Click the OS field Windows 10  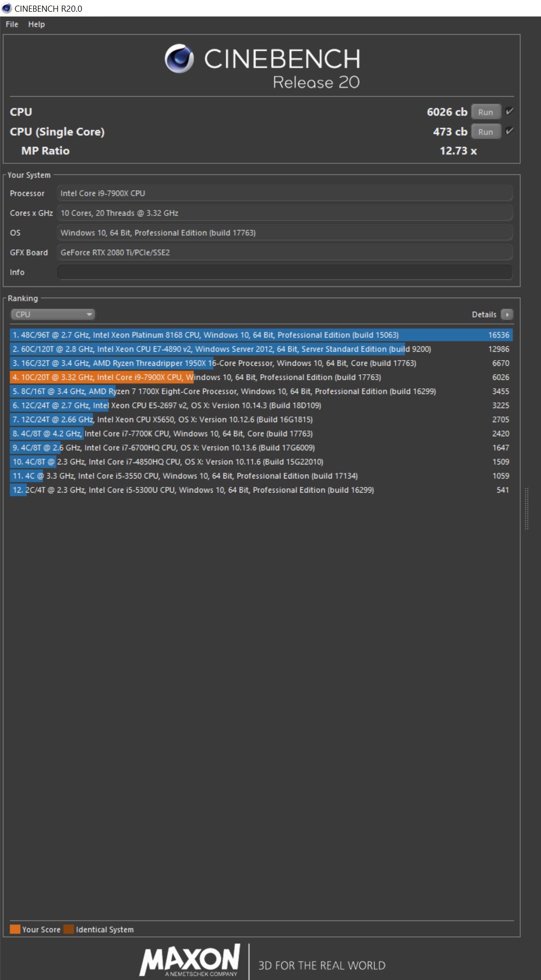tap(285, 233)
